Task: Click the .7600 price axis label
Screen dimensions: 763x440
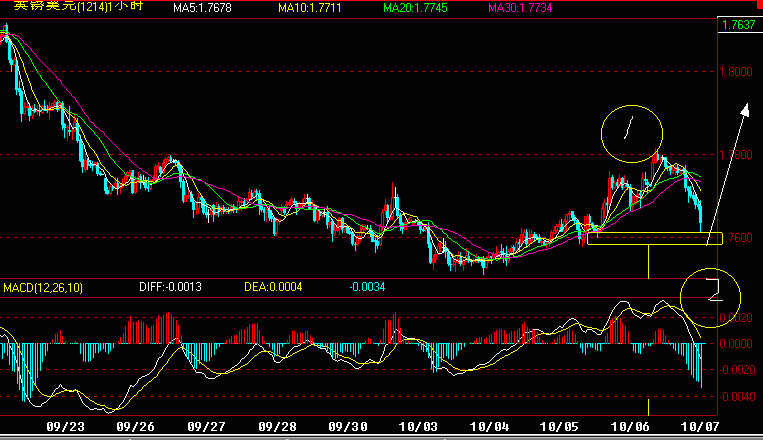Action: coord(738,238)
